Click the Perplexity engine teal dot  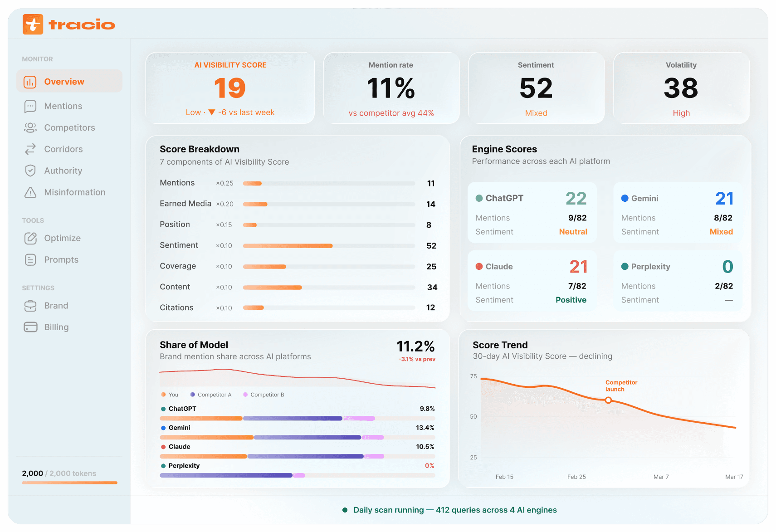coord(625,267)
